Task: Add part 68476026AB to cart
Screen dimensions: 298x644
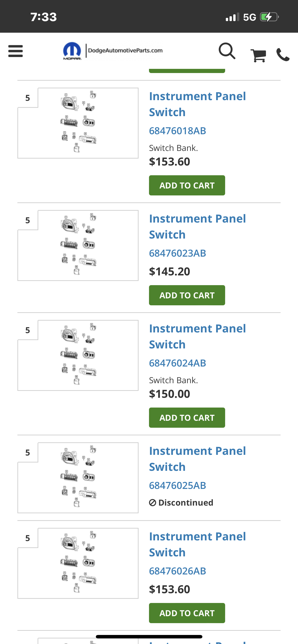Action: pyautogui.click(x=187, y=613)
